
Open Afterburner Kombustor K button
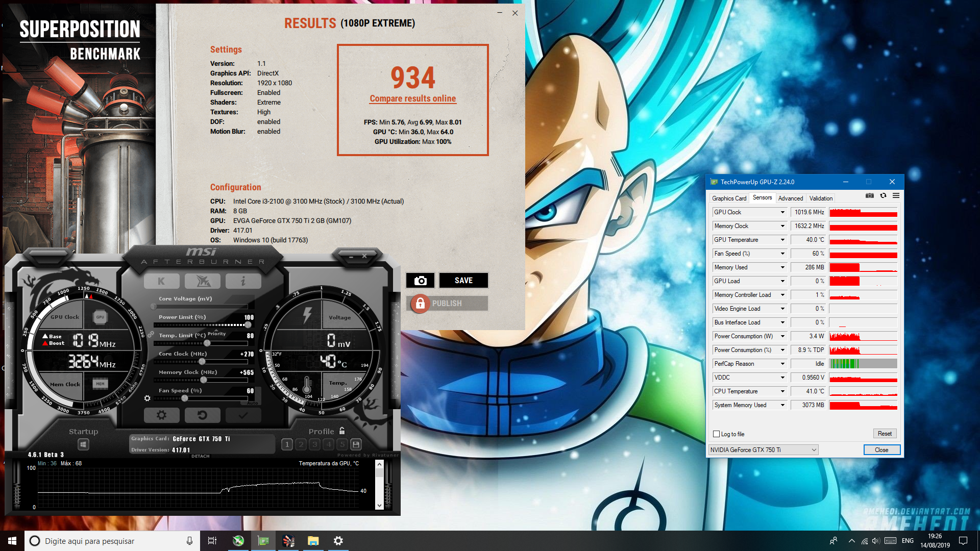point(161,281)
